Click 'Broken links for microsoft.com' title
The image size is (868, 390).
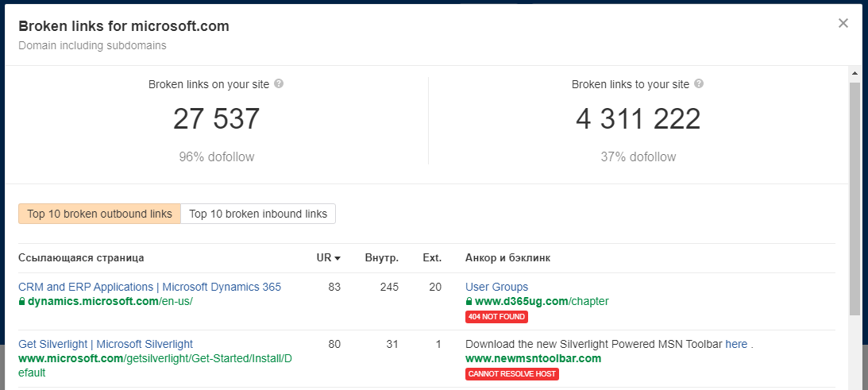[x=124, y=26]
